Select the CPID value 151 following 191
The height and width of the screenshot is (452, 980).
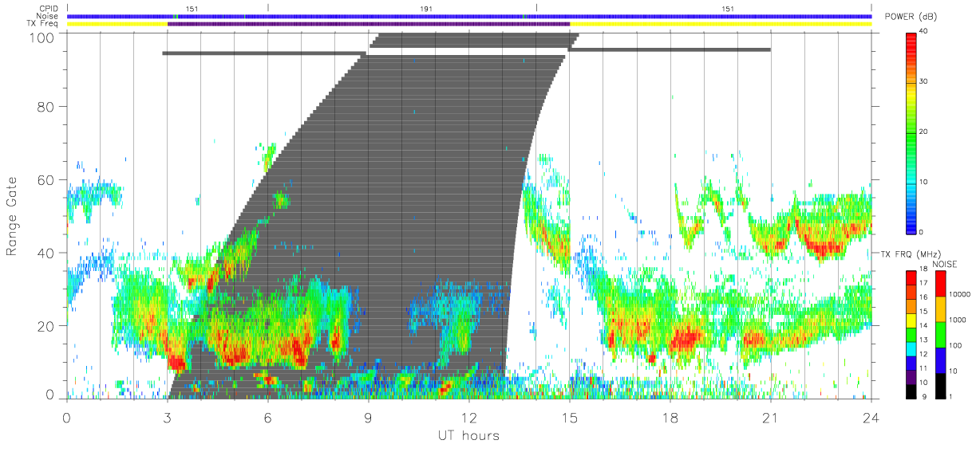tap(728, 9)
